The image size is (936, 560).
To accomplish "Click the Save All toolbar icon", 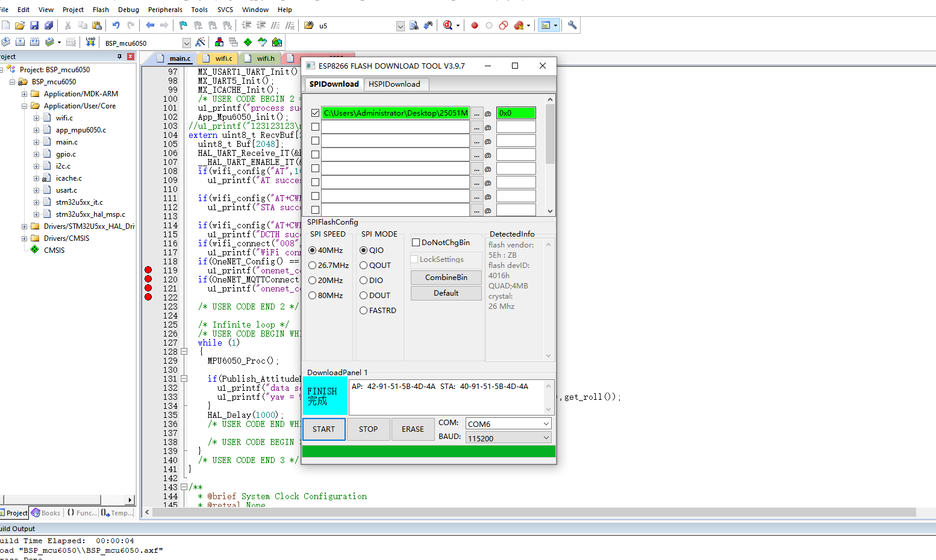I will pyautogui.click(x=49, y=25).
